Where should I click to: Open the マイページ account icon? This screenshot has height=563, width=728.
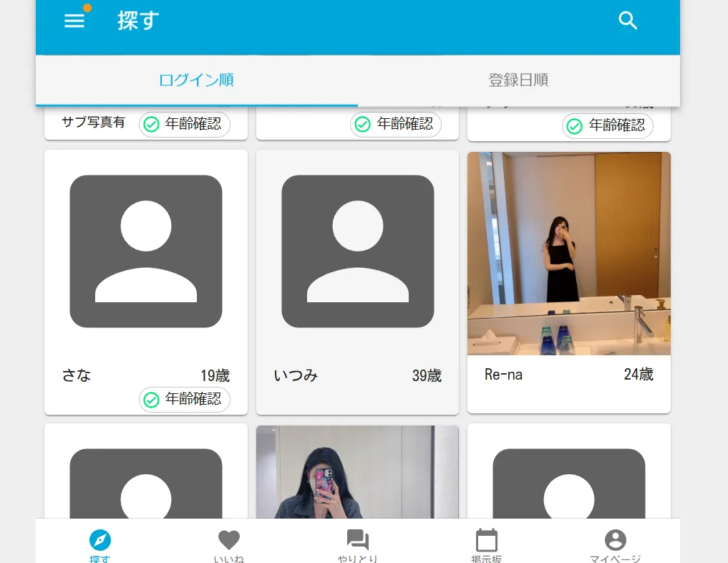[615, 540]
